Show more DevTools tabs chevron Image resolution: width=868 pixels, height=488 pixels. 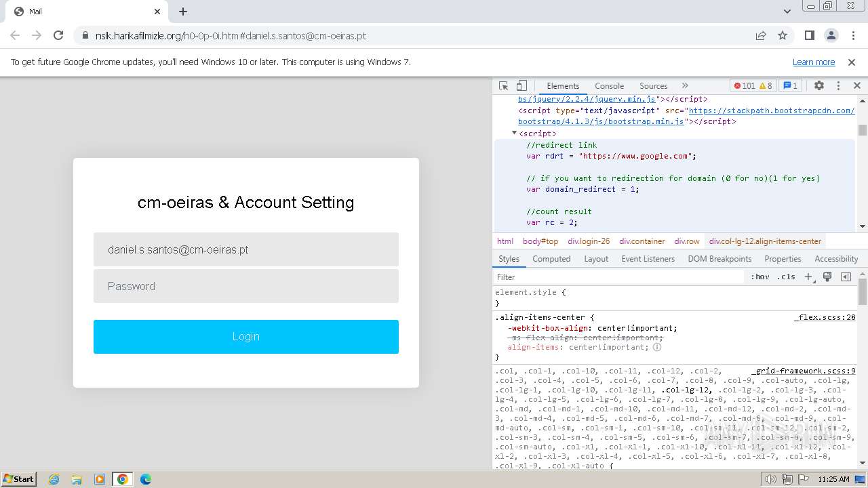(x=685, y=85)
